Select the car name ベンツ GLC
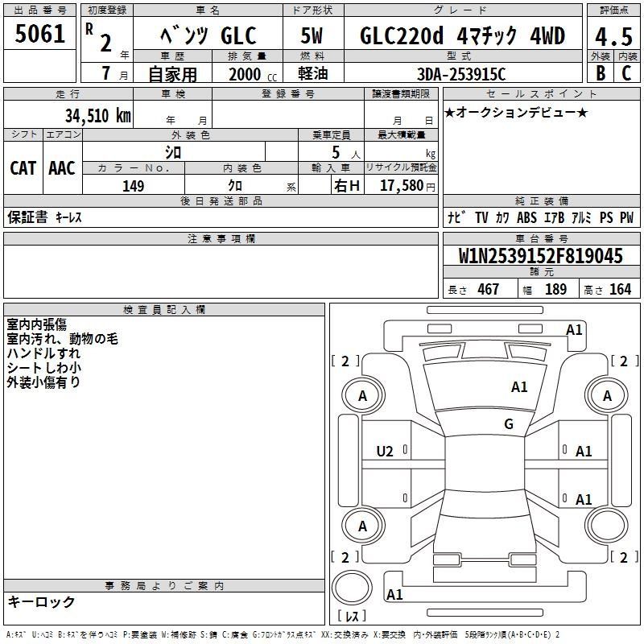 pyautogui.click(x=208, y=35)
